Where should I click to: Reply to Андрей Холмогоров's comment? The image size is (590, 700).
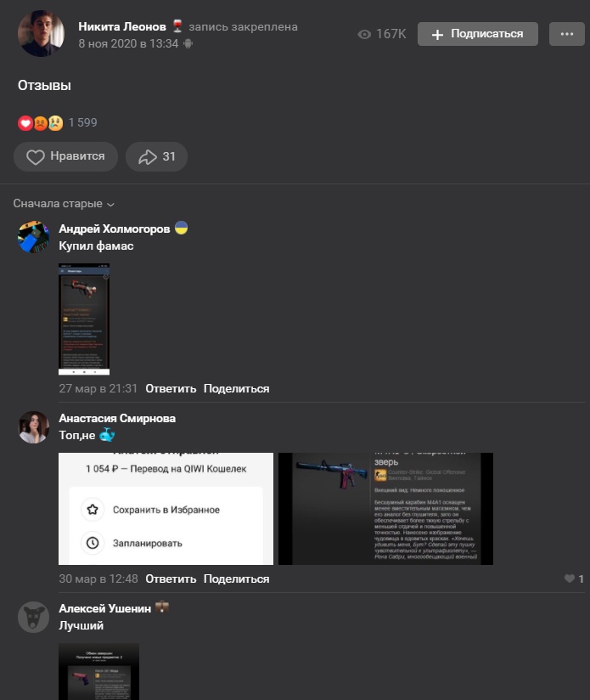pyautogui.click(x=171, y=389)
